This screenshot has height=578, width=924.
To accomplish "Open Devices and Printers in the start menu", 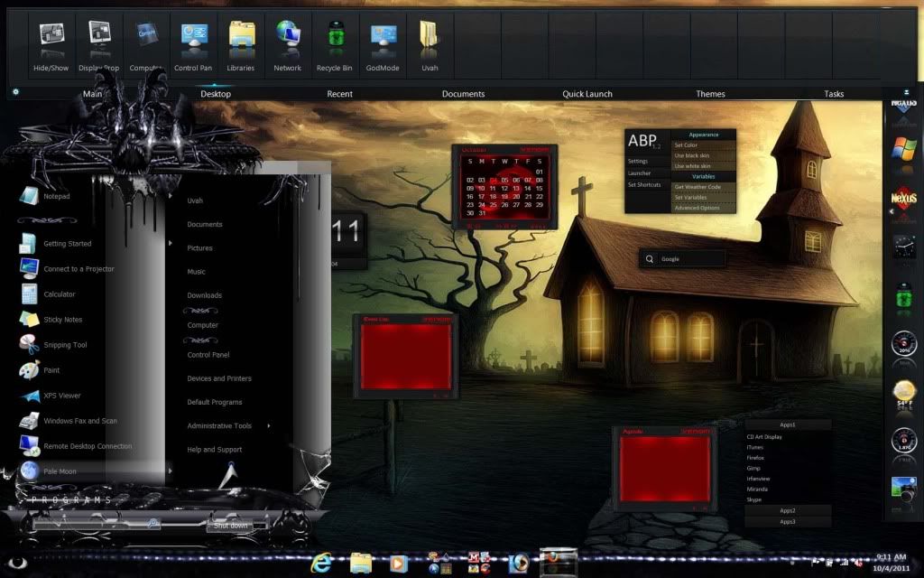I will click(219, 378).
